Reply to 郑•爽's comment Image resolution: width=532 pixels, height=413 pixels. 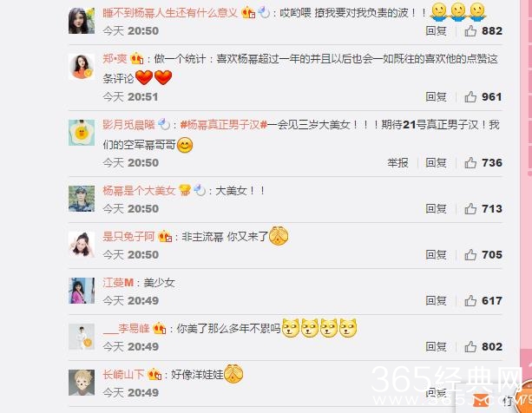(436, 97)
